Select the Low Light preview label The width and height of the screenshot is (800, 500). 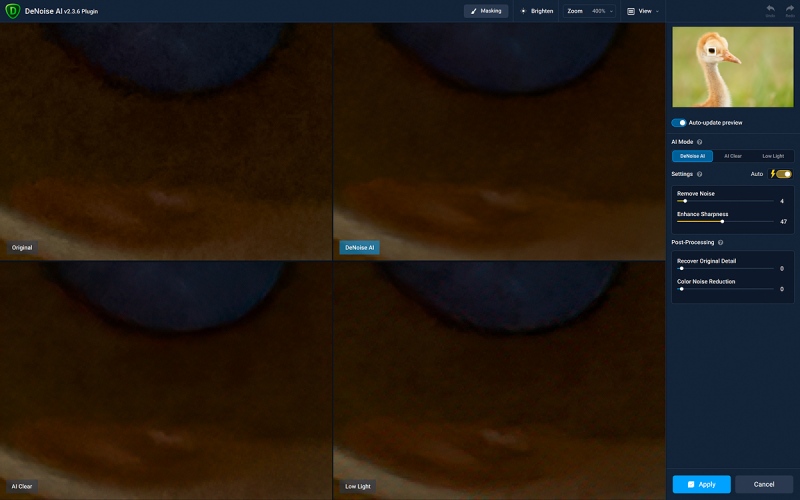pyautogui.click(x=358, y=486)
